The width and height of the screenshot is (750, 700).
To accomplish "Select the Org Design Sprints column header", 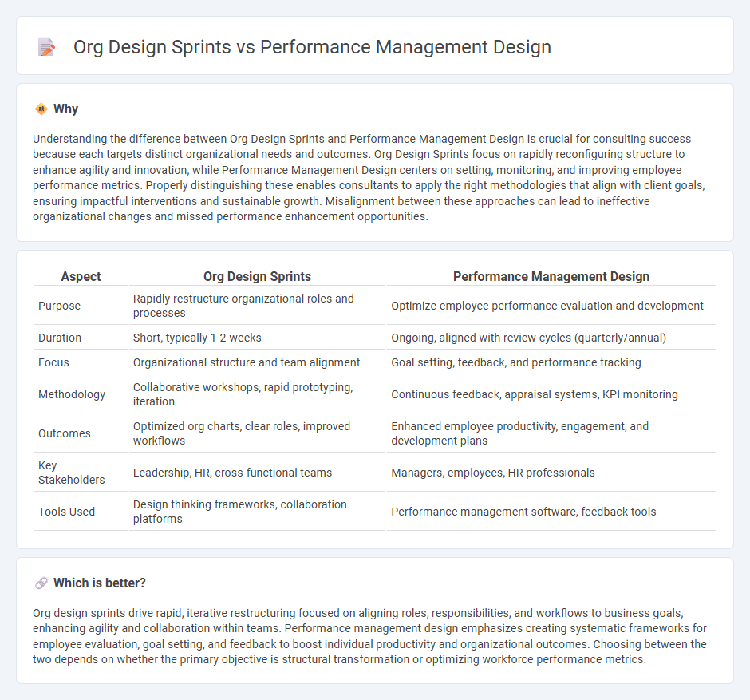I will pos(257,276).
